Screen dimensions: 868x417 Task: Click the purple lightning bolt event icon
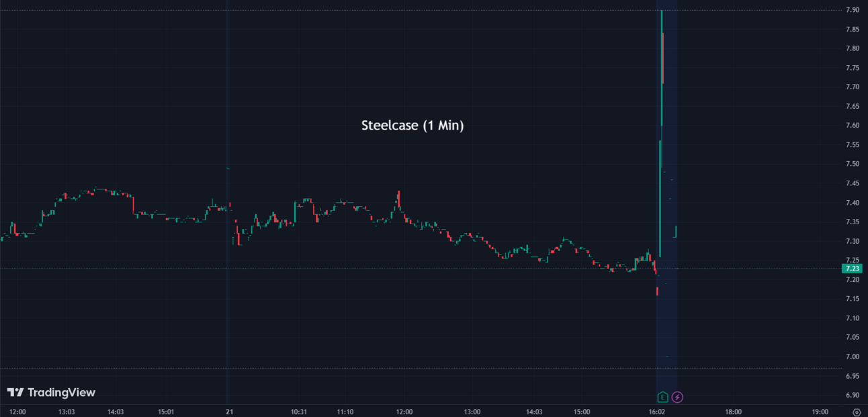point(677,397)
